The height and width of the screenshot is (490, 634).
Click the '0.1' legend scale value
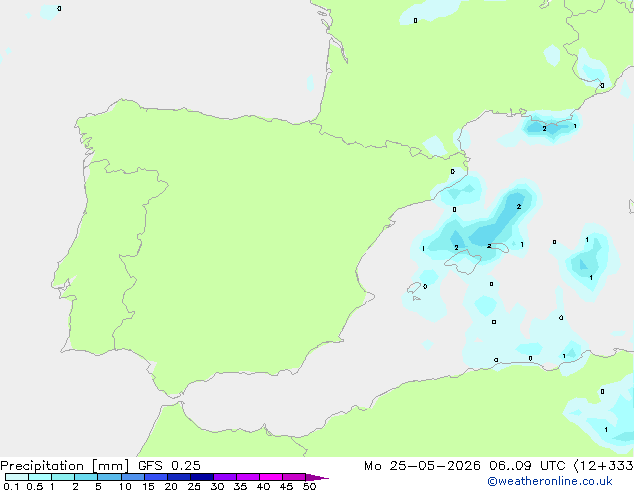click(11, 486)
